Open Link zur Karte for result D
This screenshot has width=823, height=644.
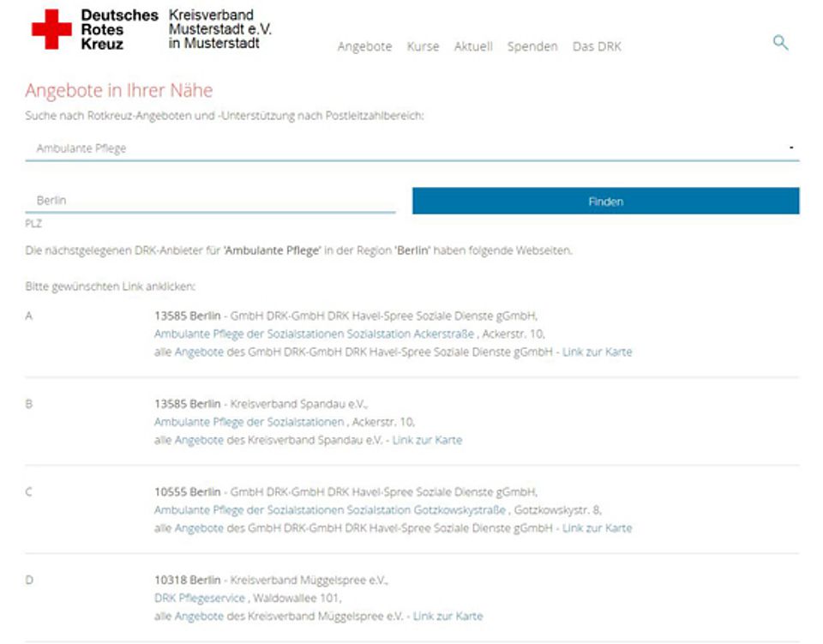tap(448, 616)
